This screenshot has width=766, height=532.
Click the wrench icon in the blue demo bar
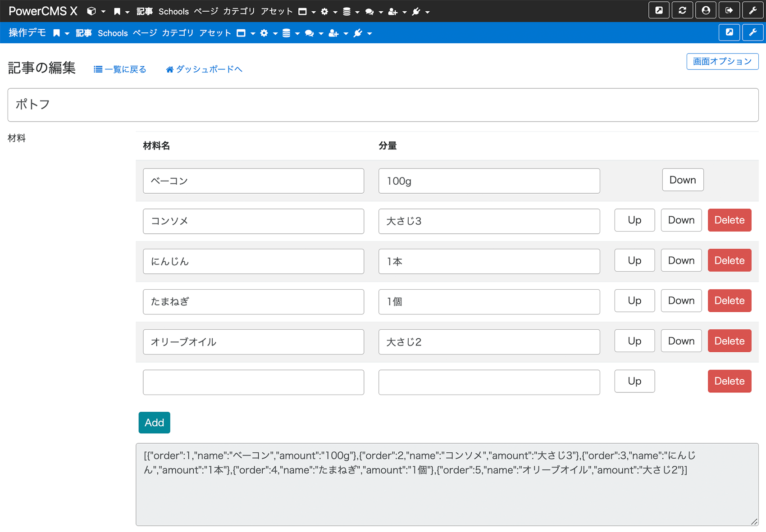point(752,32)
